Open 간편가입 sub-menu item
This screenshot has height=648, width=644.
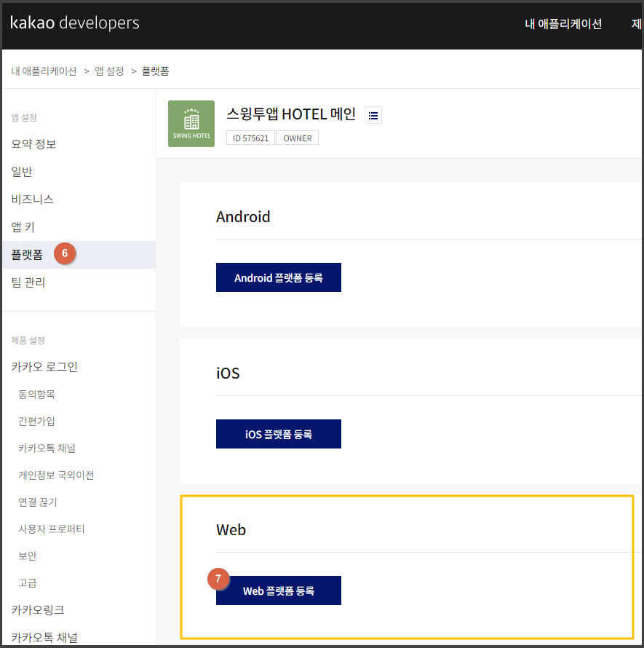click(36, 422)
